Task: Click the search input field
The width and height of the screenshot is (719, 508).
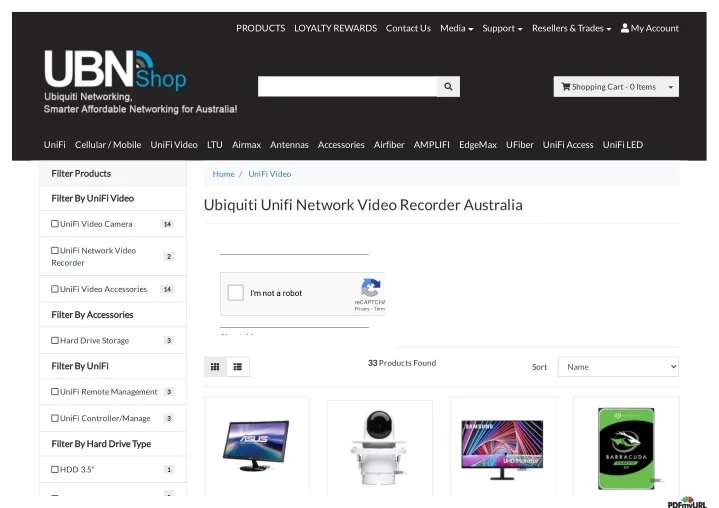Action: pyautogui.click(x=347, y=87)
